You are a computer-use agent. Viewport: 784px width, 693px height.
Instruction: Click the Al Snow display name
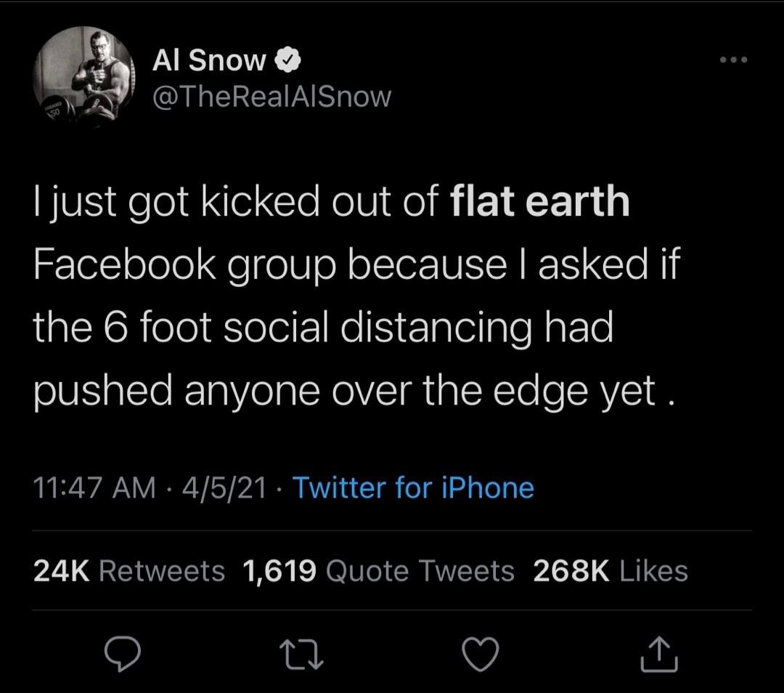(x=209, y=62)
